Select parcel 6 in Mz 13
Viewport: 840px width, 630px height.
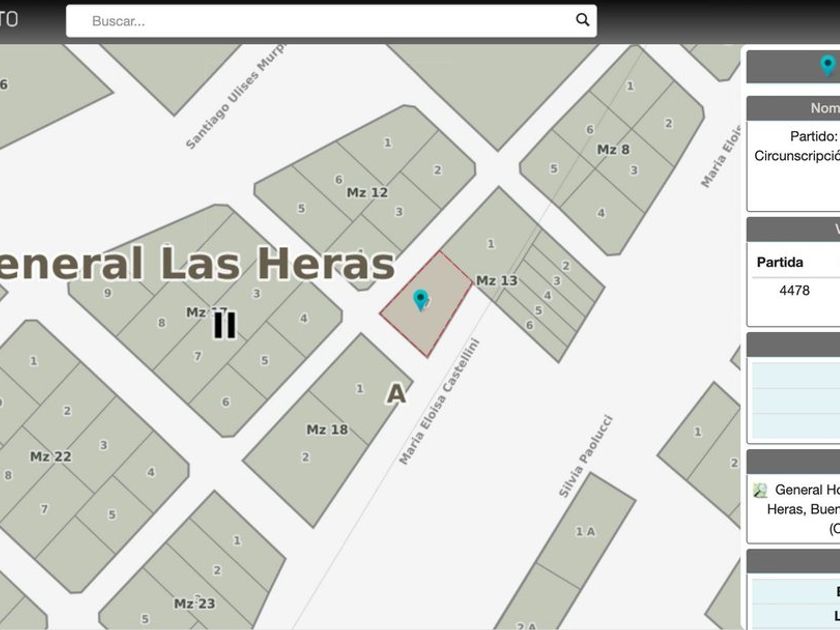click(x=529, y=325)
